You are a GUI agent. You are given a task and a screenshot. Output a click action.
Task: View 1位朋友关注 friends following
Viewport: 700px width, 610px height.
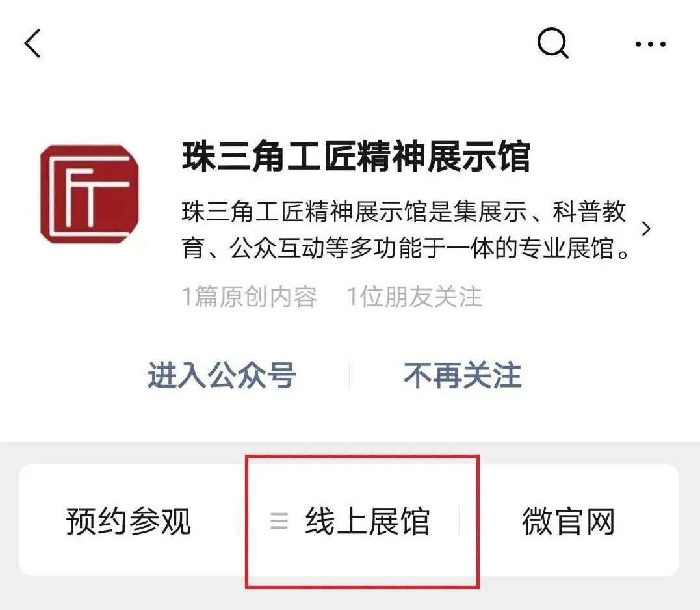[415, 297]
